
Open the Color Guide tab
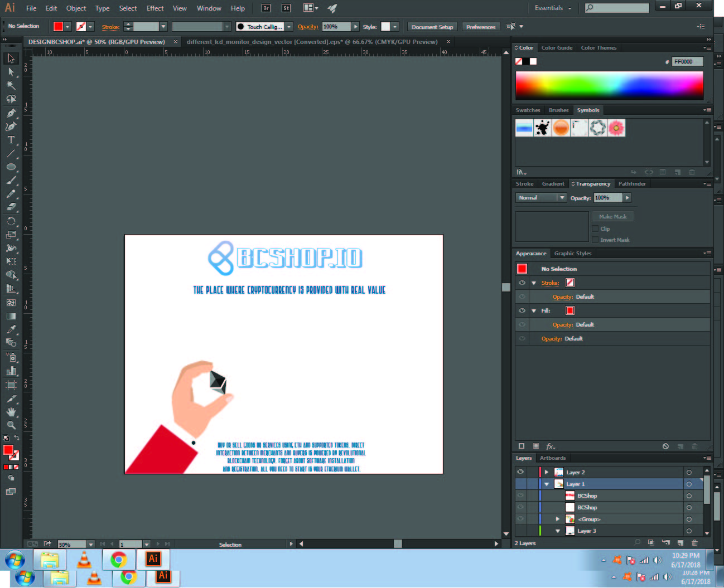[557, 48]
